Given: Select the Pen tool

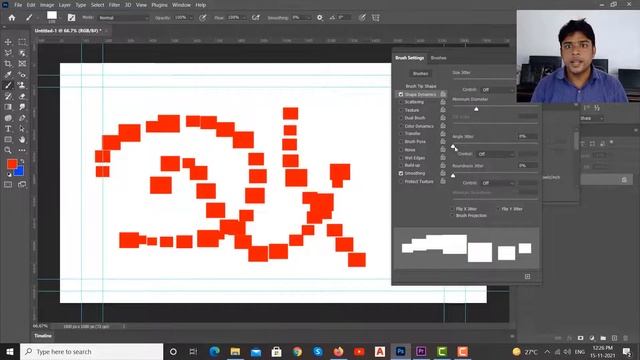Looking at the screenshot, I should [22, 118].
